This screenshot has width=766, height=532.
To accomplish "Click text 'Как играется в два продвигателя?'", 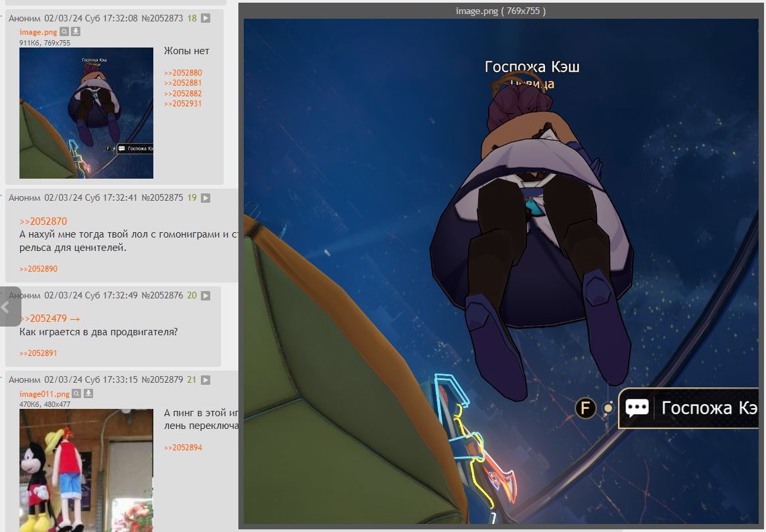I will [x=98, y=332].
